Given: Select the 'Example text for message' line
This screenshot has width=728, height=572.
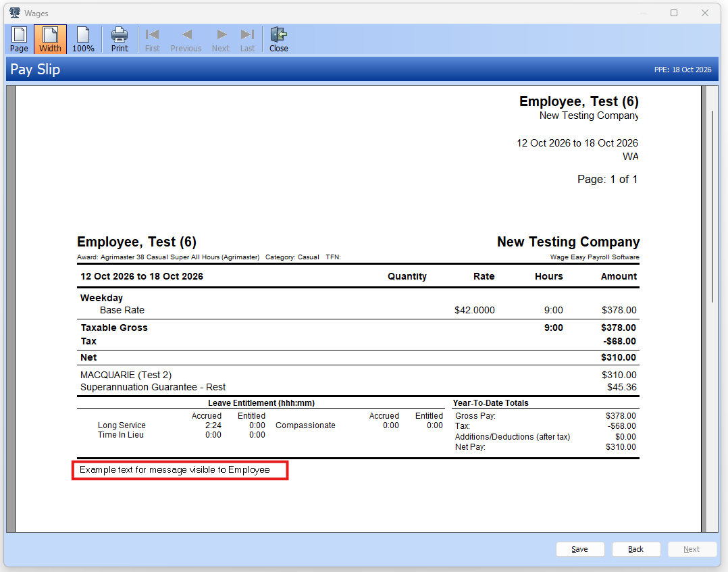Looking at the screenshot, I should pyautogui.click(x=174, y=470).
